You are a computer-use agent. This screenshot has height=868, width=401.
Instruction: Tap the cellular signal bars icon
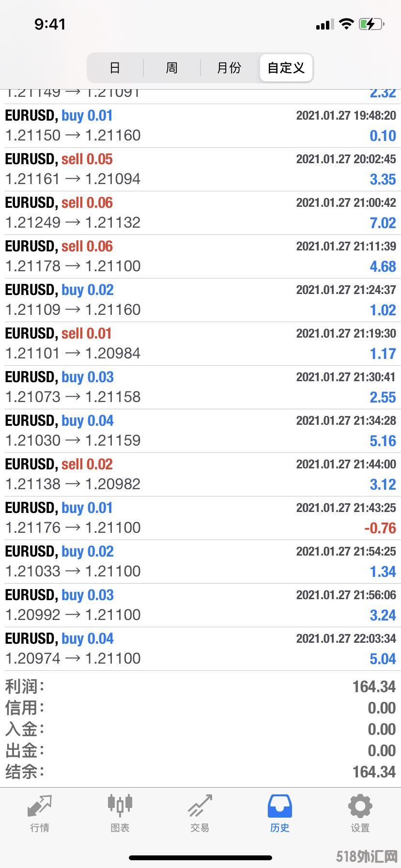point(325,25)
